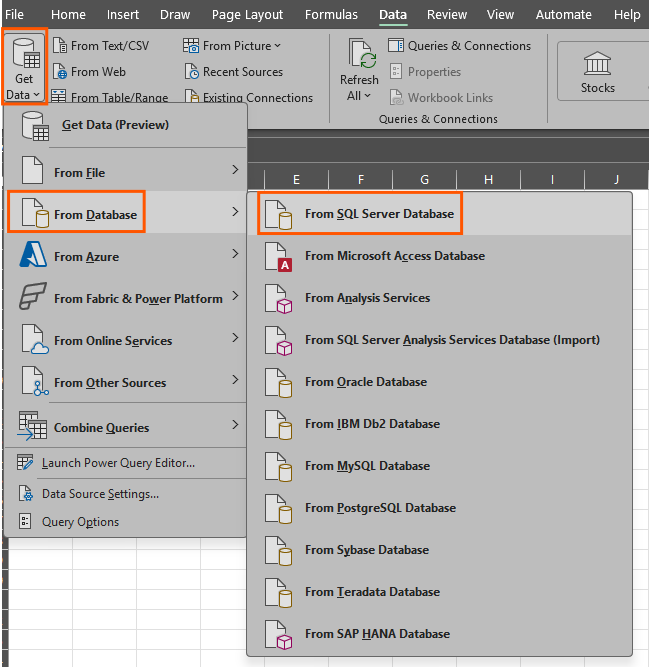Switch to the Automate tab

click(564, 14)
